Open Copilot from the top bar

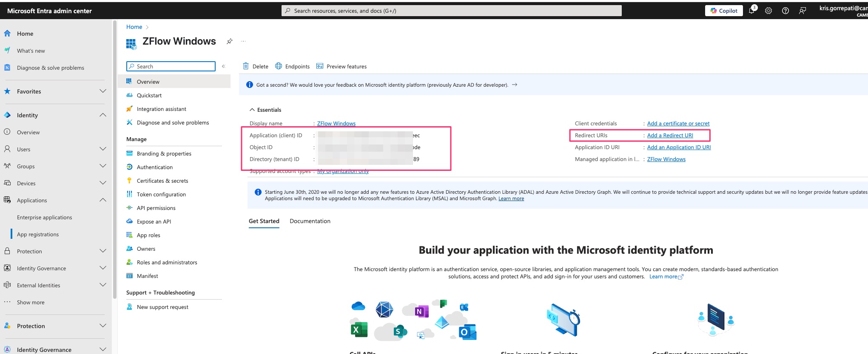click(724, 11)
